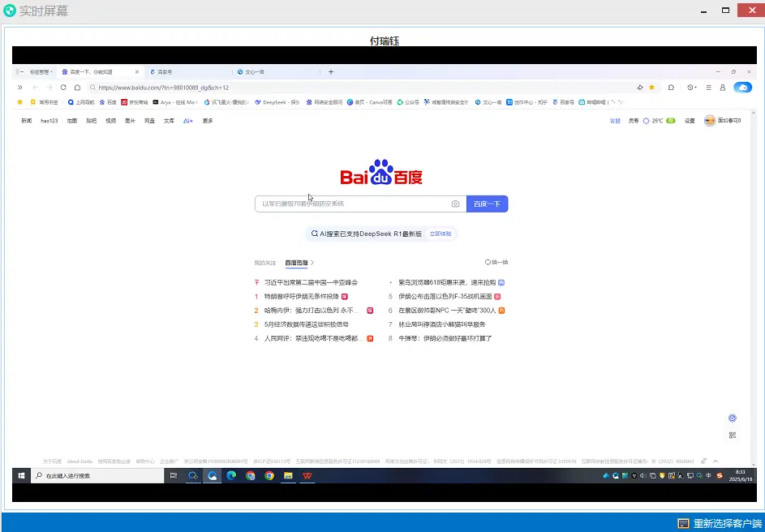Open hao123 in Baidu top navigation
The width and height of the screenshot is (765, 532).
(49, 121)
